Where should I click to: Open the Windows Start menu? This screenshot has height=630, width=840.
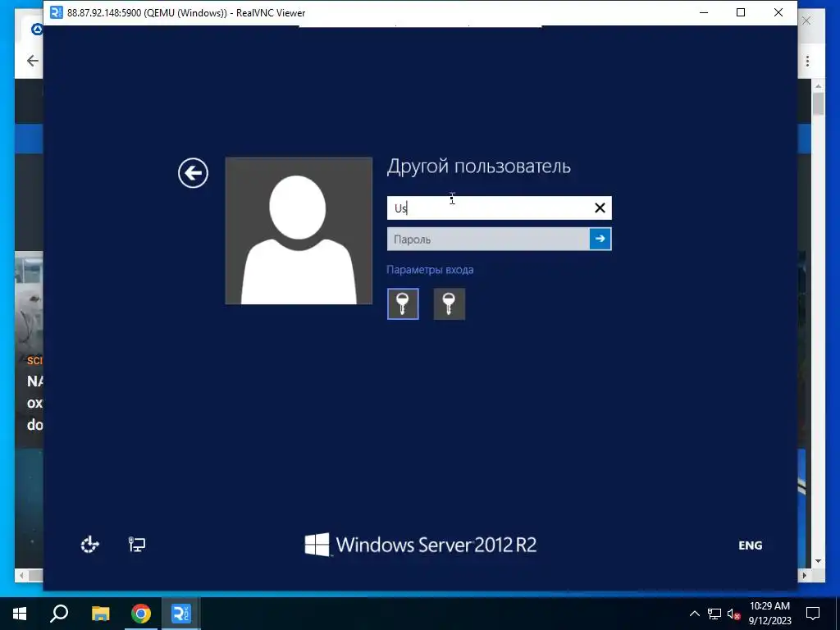click(20, 614)
